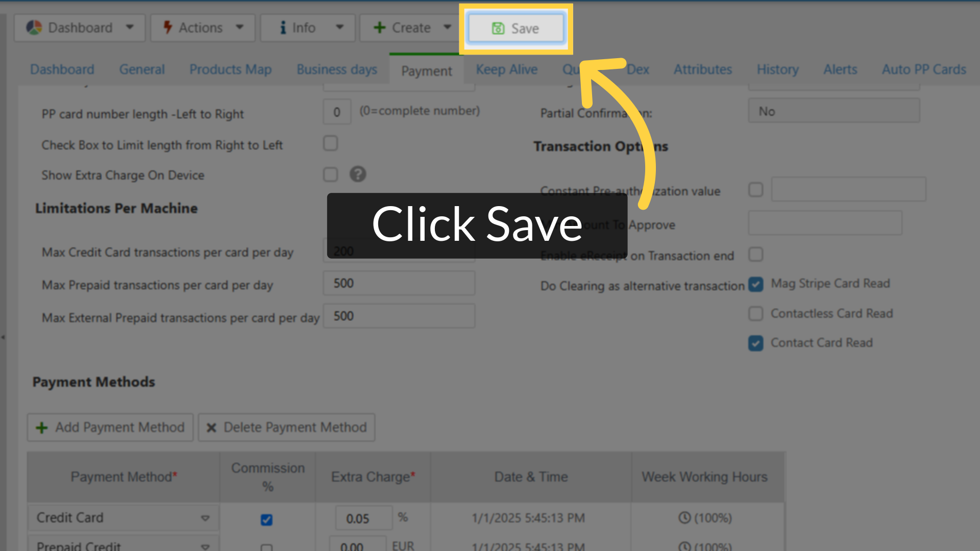The width and height of the screenshot is (980, 551).
Task: Uncheck Contact Card Read checkbox
Action: pyautogui.click(x=756, y=343)
